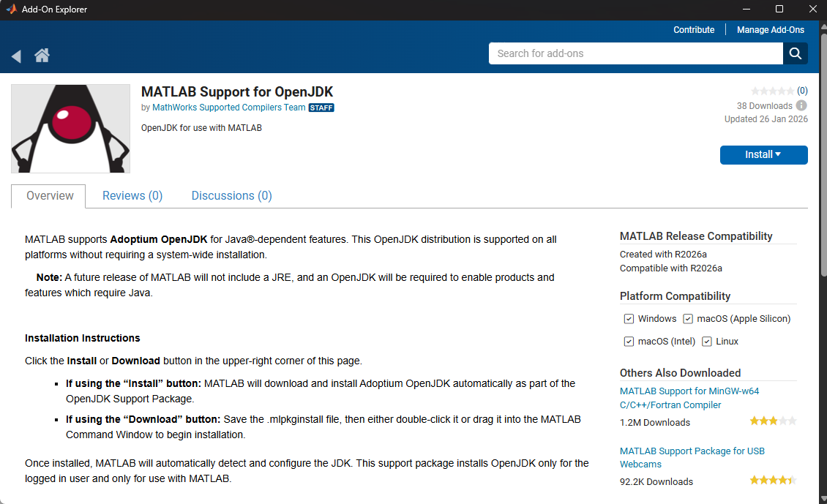Image resolution: width=827 pixels, height=504 pixels.
Task: Click the MATLAB logo in title bar
Action: tap(11, 10)
